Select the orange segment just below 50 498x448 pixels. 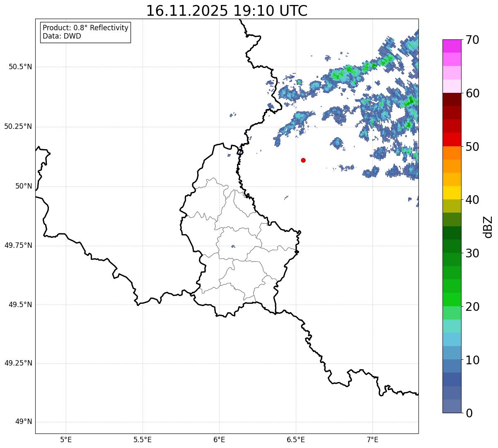tap(452, 153)
